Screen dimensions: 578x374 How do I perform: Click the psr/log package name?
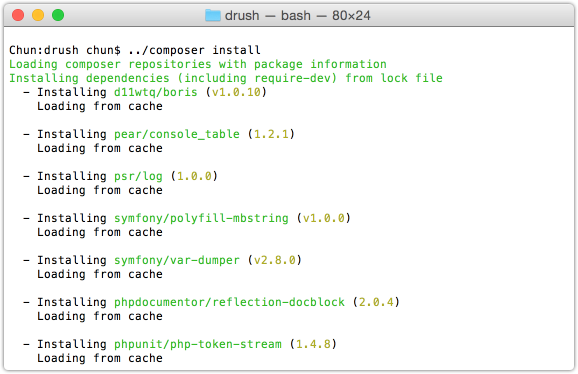pos(138,176)
